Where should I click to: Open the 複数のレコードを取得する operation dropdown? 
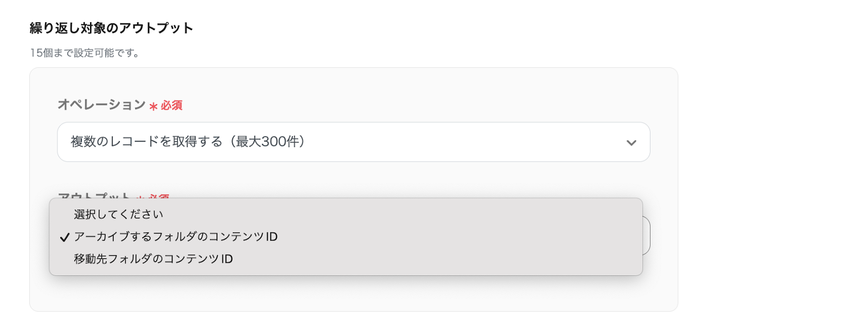click(353, 142)
